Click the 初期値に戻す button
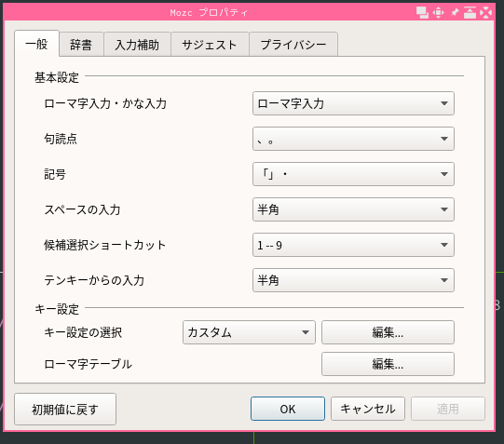 [x=65, y=410]
